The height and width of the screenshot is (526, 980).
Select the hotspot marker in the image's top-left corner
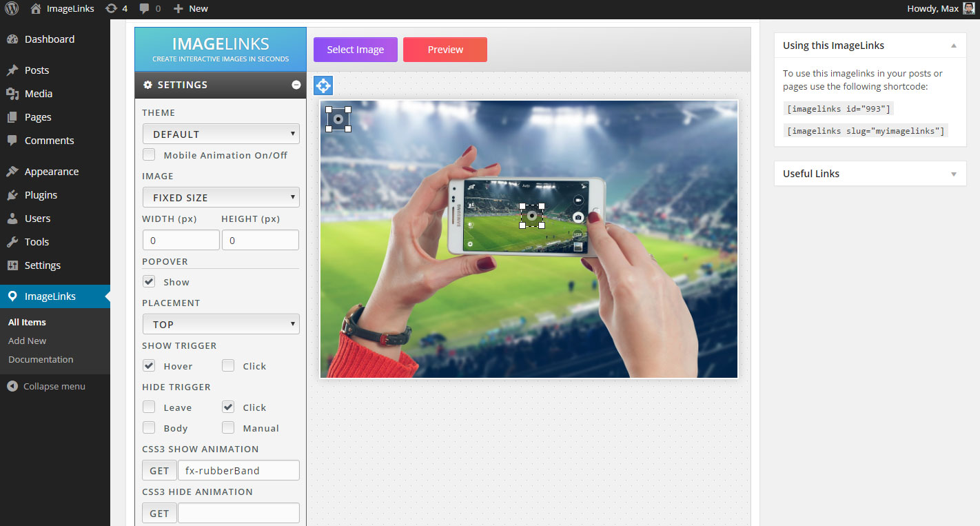click(x=338, y=118)
